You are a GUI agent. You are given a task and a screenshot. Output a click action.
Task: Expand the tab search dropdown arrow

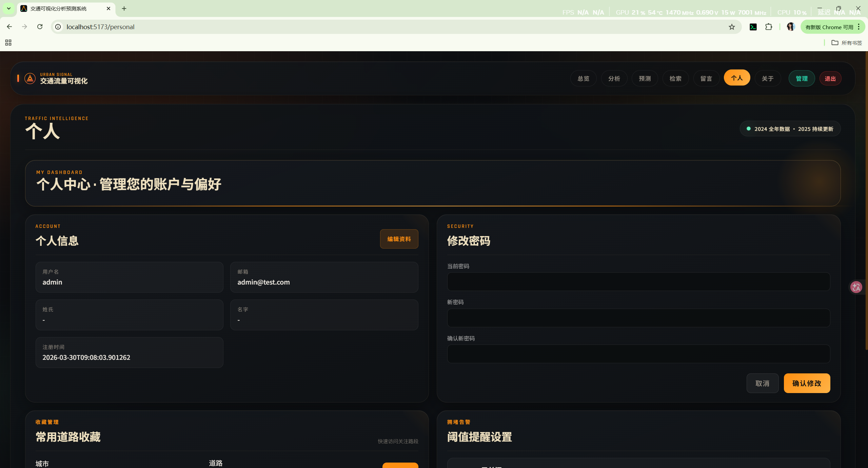click(x=9, y=8)
